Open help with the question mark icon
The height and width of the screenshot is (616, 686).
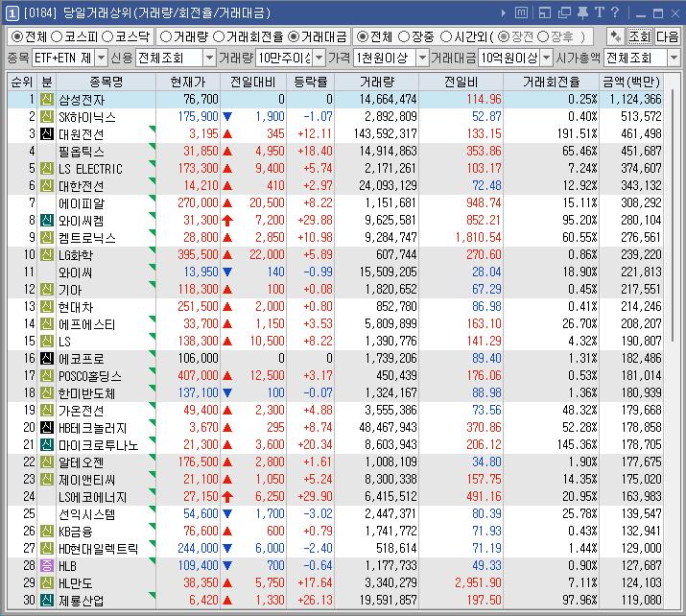(x=615, y=12)
